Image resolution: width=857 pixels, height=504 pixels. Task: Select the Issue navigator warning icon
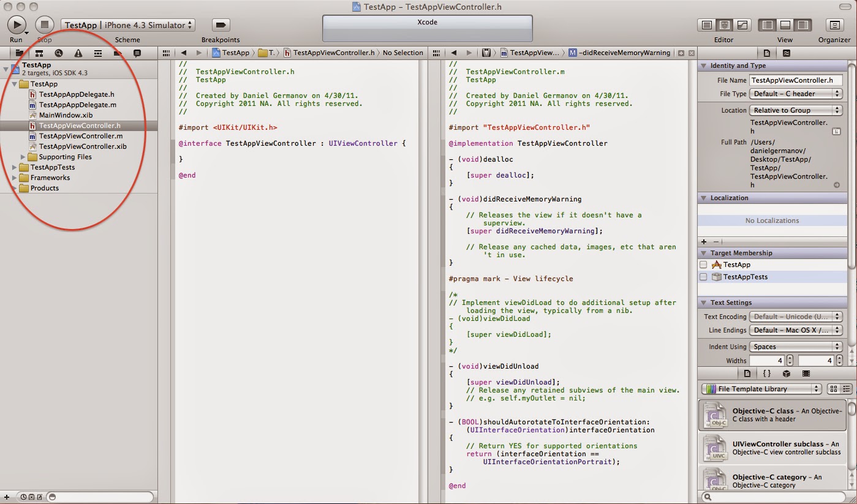(78, 53)
